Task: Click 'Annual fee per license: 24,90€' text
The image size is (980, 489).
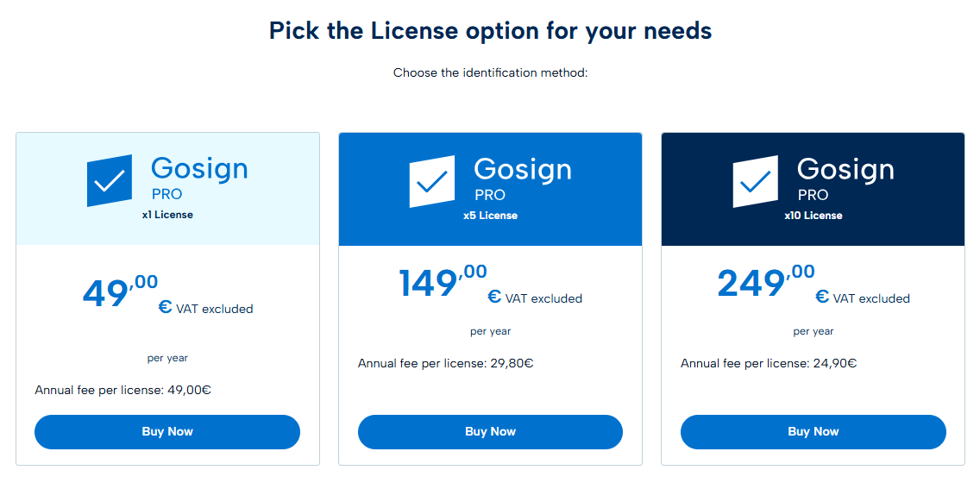Action: pos(769,363)
